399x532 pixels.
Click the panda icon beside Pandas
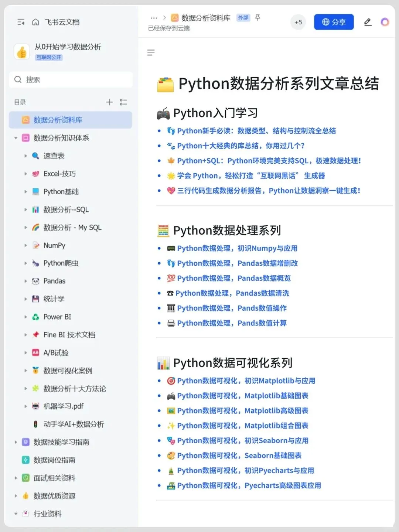point(35,281)
